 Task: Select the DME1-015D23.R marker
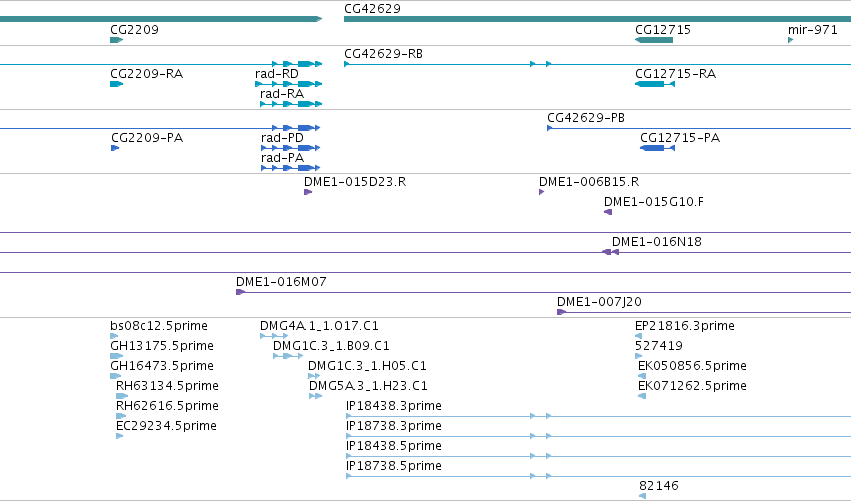[x=308, y=192]
